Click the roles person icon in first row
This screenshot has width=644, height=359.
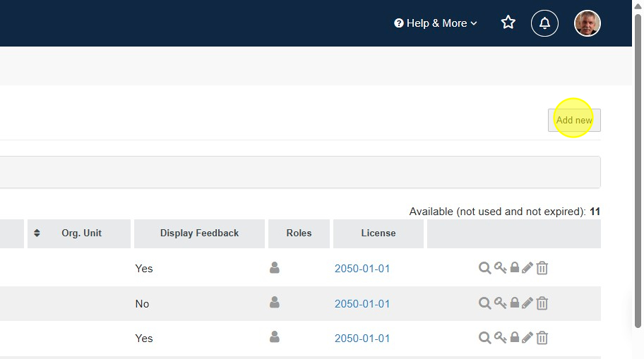click(275, 268)
